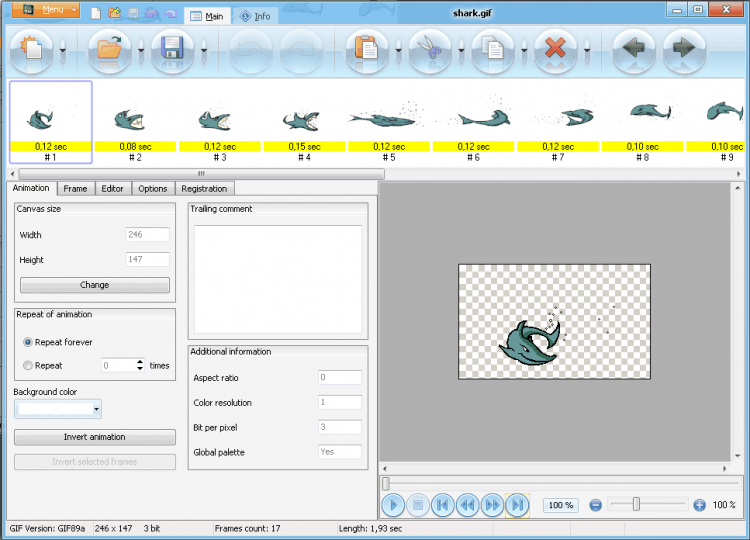The height and width of the screenshot is (540, 750).
Task: Expand Paste dropdown arrow
Action: 398,50
